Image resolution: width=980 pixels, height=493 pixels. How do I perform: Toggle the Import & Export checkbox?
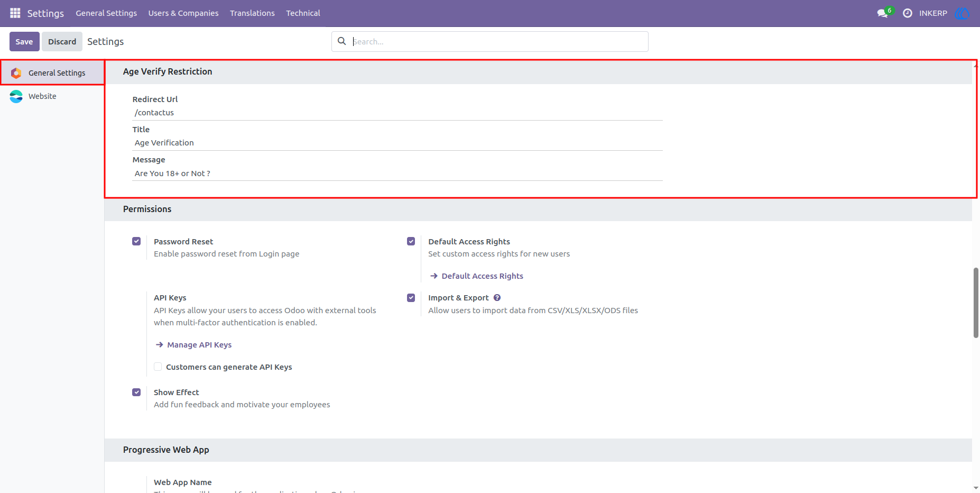tap(411, 298)
